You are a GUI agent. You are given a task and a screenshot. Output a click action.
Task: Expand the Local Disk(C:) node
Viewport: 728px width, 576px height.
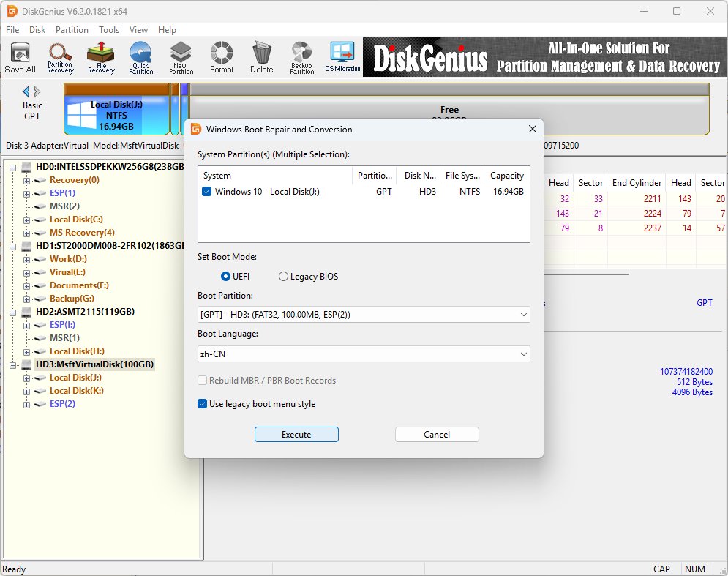click(x=26, y=220)
